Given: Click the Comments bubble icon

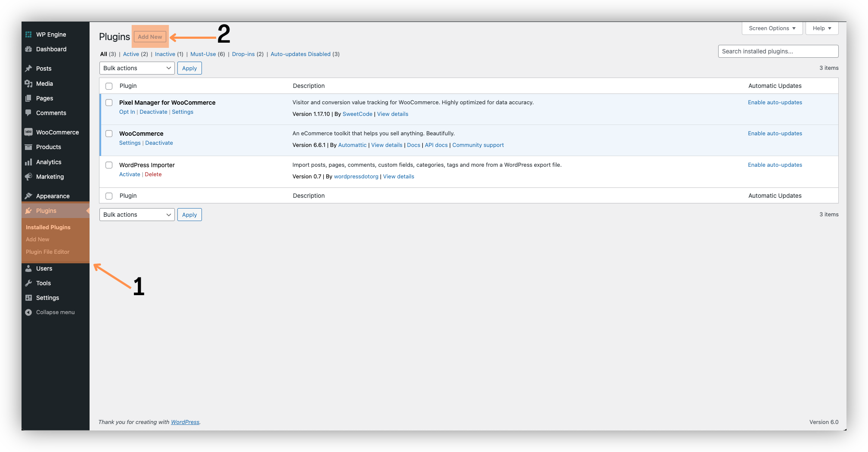Looking at the screenshot, I should click(x=28, y=113).
